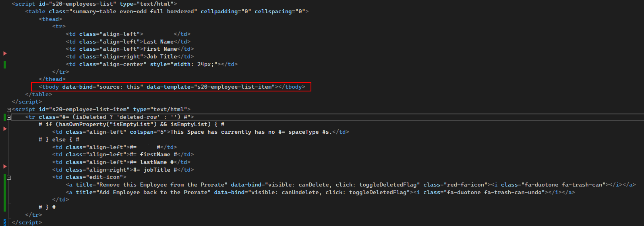Click the lastName template cell line
This screenshot has width=644, height=226.
pyautogui.click(x=121, y=162)
